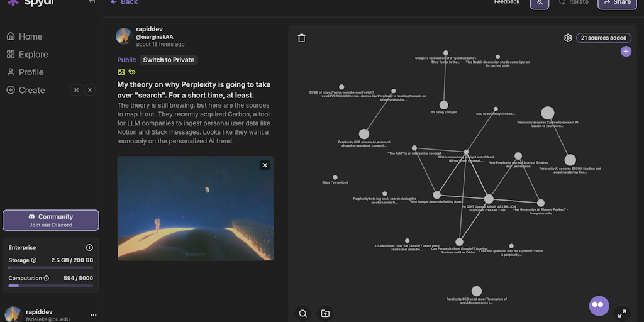Select the '05:28 of https://www.youtube.com' node
This screenshot has height=322, width=644.
(x=341, y=87)
